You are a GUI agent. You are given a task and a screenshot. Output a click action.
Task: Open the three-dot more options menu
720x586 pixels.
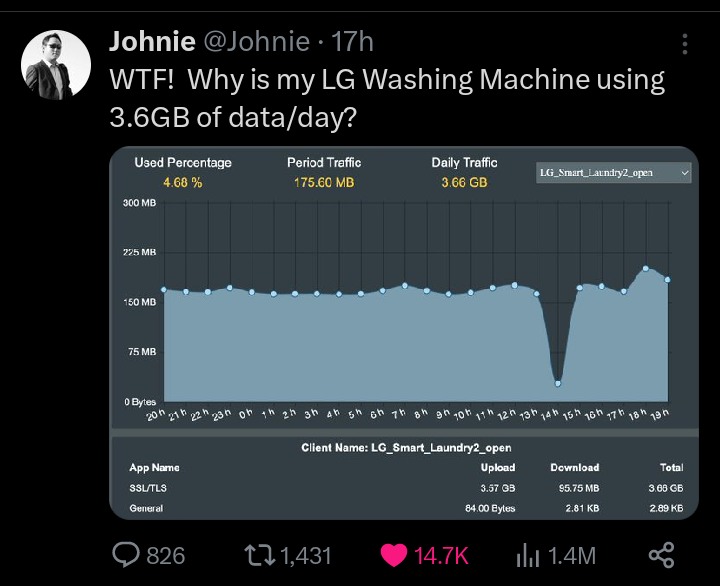coord(685,45)
